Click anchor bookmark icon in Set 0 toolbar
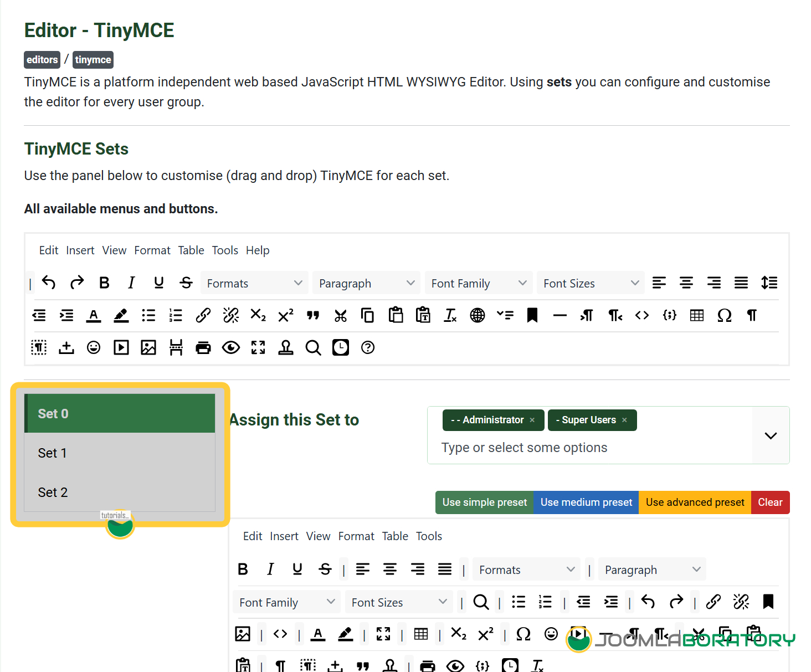Screen dimensions: 811x672 click(x=768, y=602)
